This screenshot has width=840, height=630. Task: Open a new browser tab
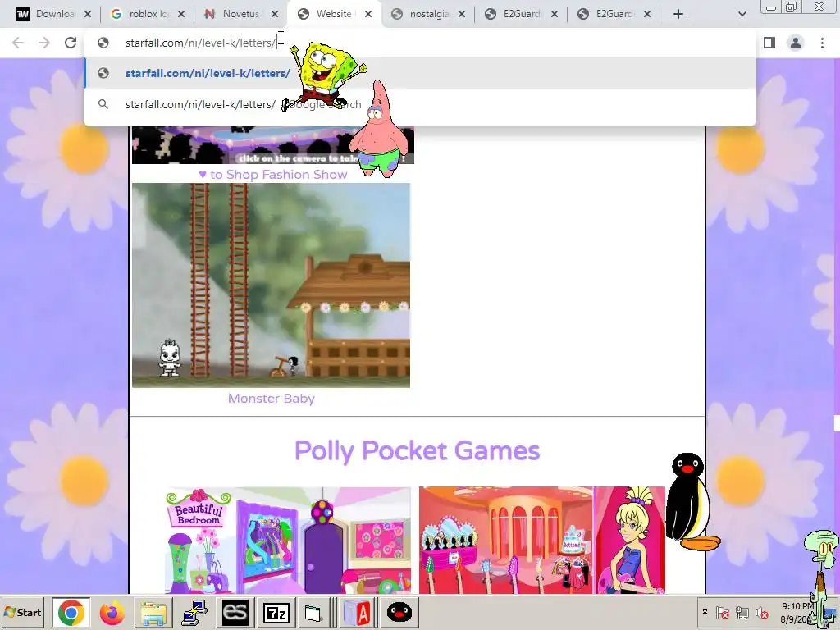678,14
